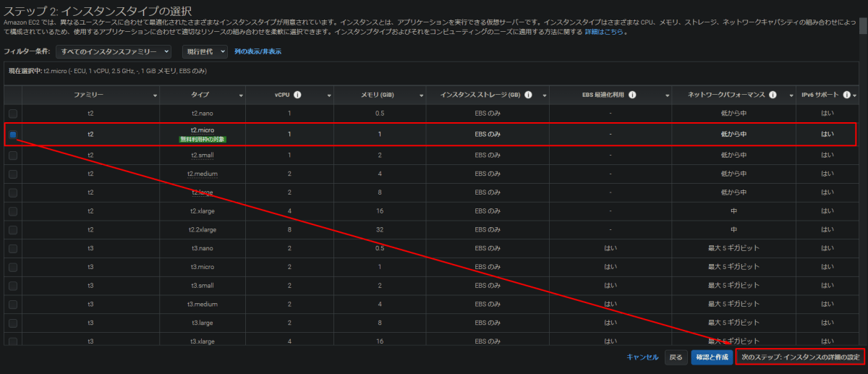Click the 戻る button

(x=676, y=357)
